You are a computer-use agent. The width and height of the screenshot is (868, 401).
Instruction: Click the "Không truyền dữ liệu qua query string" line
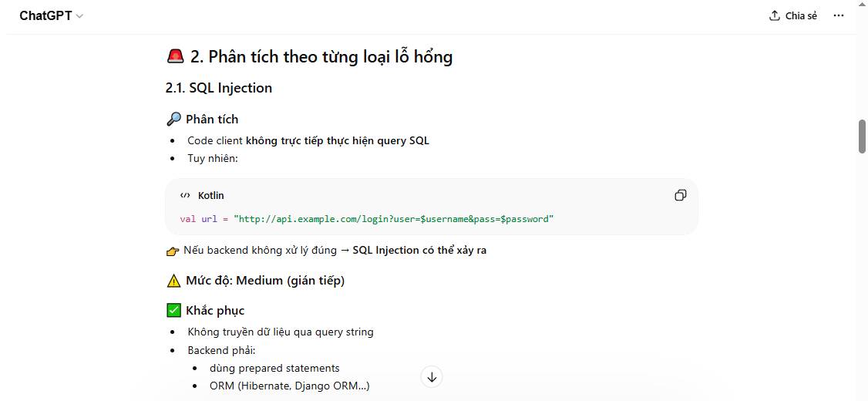click(x=281, y=332)
